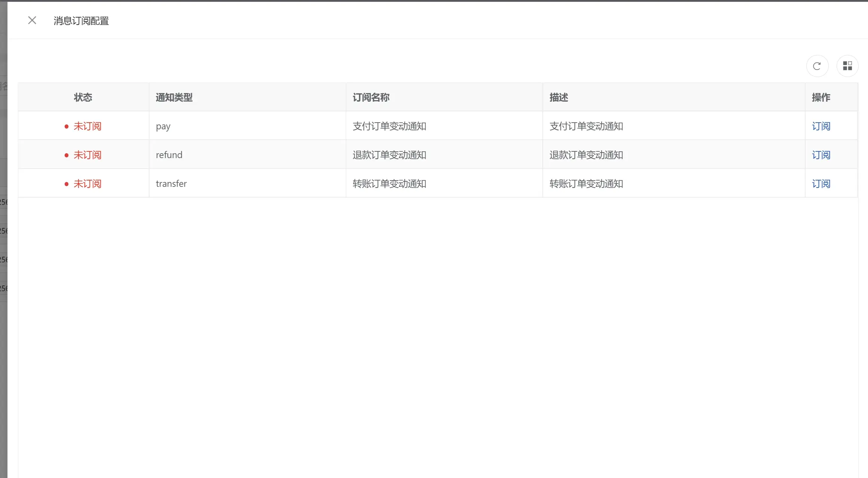Click the 订阅名称 column header

tap(371, 98)
